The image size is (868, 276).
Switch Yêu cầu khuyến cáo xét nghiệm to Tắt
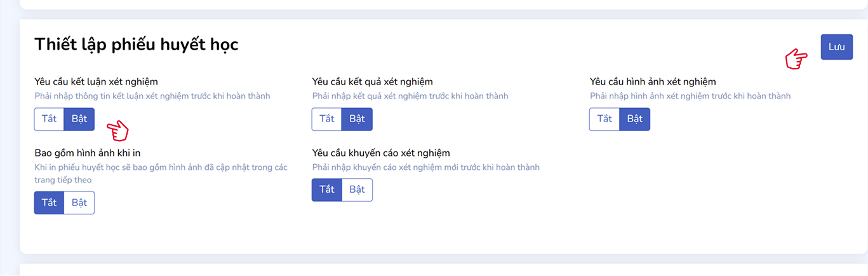tap(326, 190)
